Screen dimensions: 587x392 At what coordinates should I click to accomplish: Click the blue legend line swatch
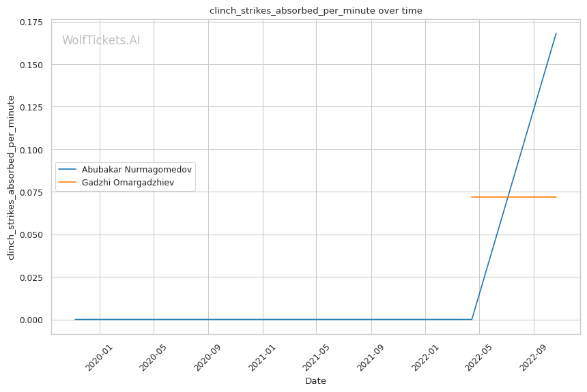tap(68, 170)
